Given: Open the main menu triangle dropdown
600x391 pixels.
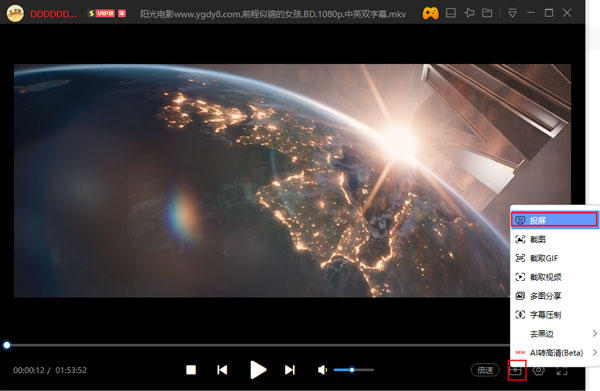Looking at the screenshot, I should click(512, 14).
